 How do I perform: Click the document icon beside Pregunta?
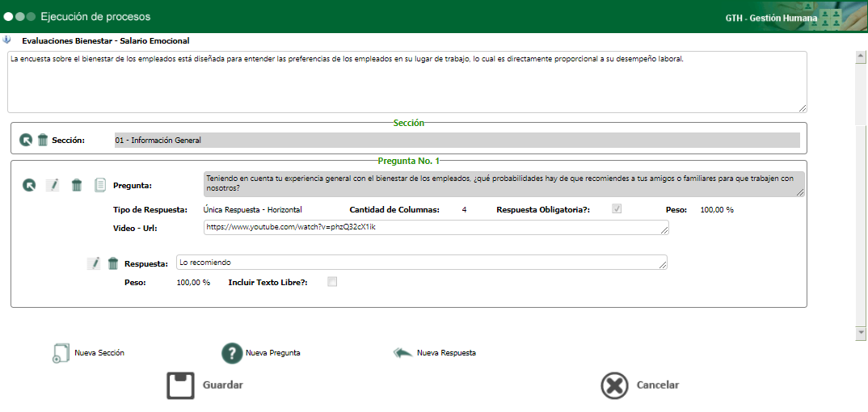coord(100,185)
